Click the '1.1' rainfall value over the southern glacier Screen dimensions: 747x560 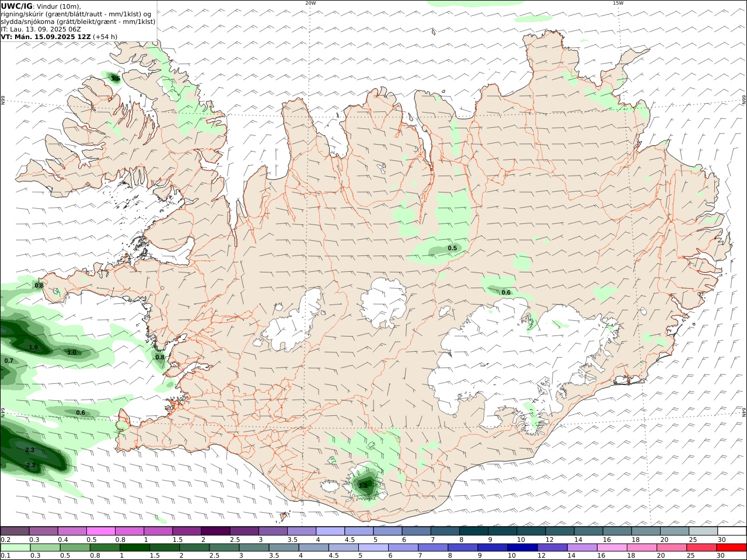pos(363,485)
